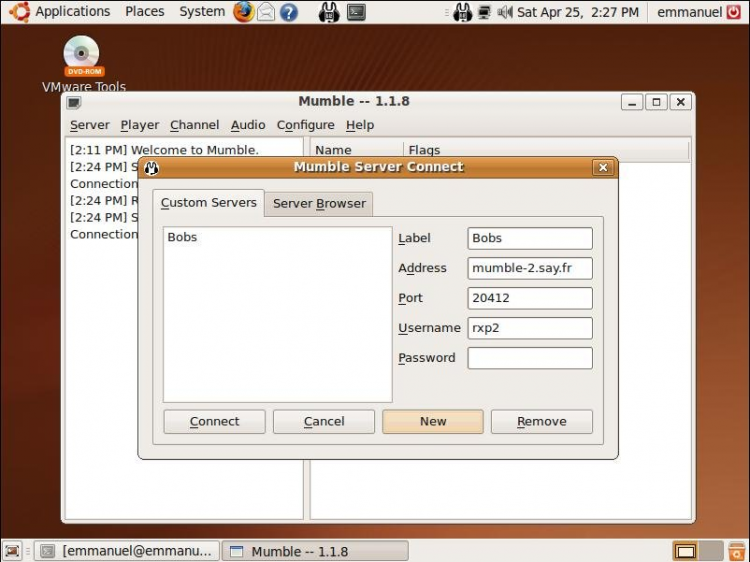Click the Mumble Server Connect dialog icon
The height and width of the screenshot is (562, 750).
point(151,168)
